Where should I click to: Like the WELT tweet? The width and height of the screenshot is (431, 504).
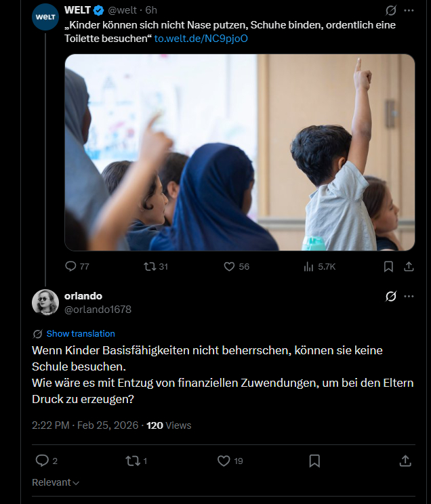tap(228, 266)
